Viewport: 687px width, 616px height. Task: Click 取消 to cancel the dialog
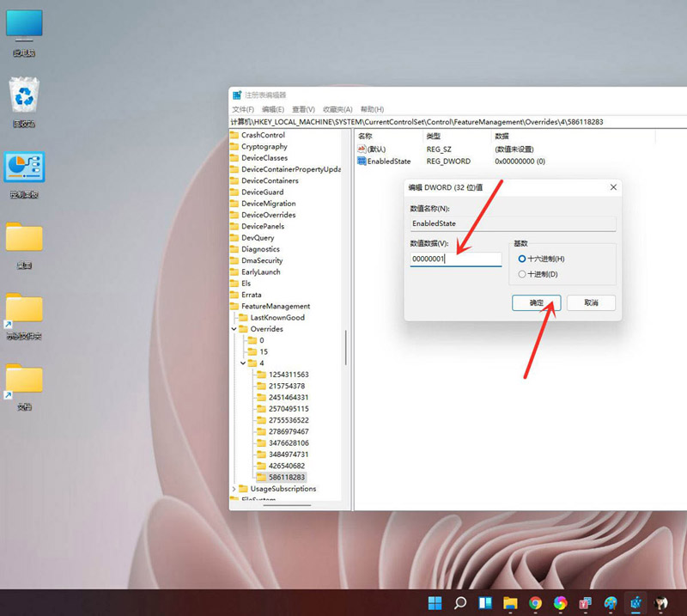(590, 302)
